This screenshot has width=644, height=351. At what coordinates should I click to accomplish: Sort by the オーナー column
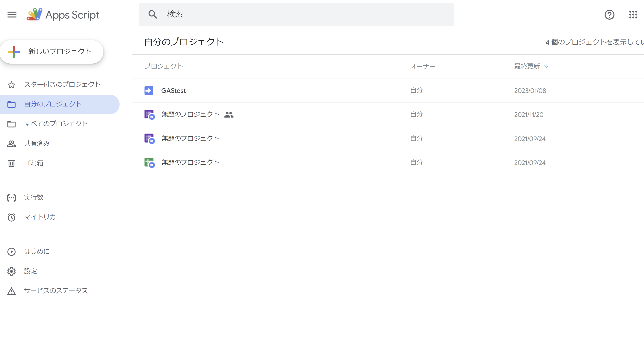[423, 66]
